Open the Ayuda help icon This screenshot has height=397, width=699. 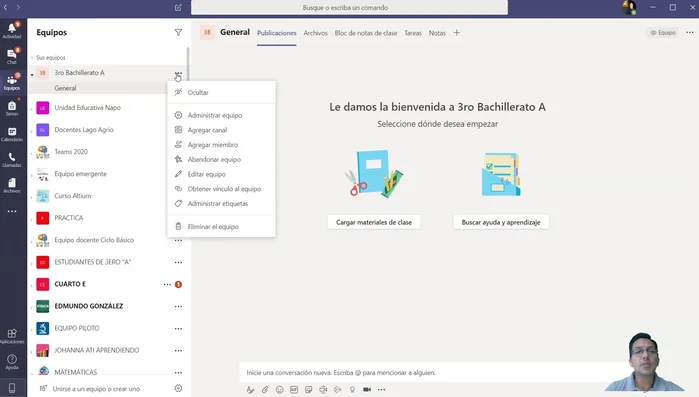coord(12,362)
